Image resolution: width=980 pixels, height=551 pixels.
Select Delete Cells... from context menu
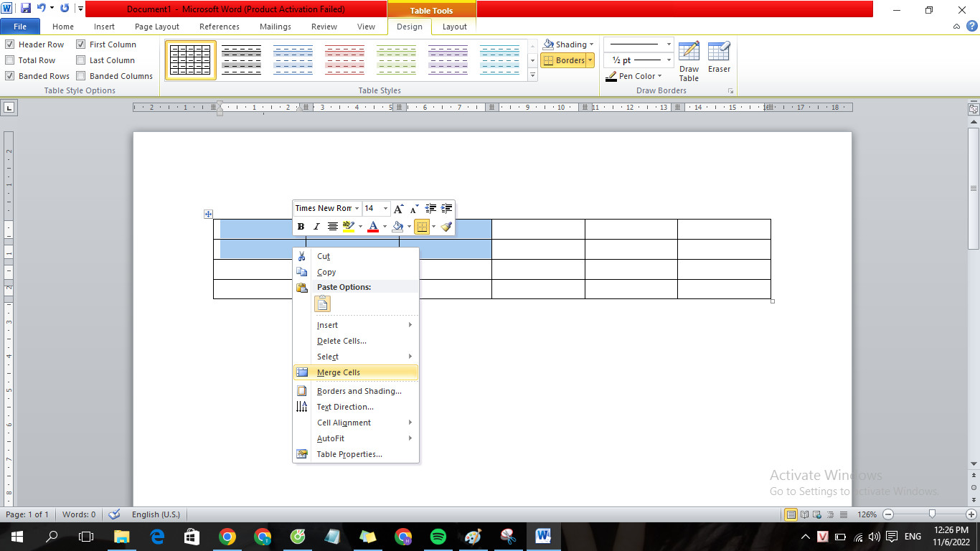pos(356,341)
